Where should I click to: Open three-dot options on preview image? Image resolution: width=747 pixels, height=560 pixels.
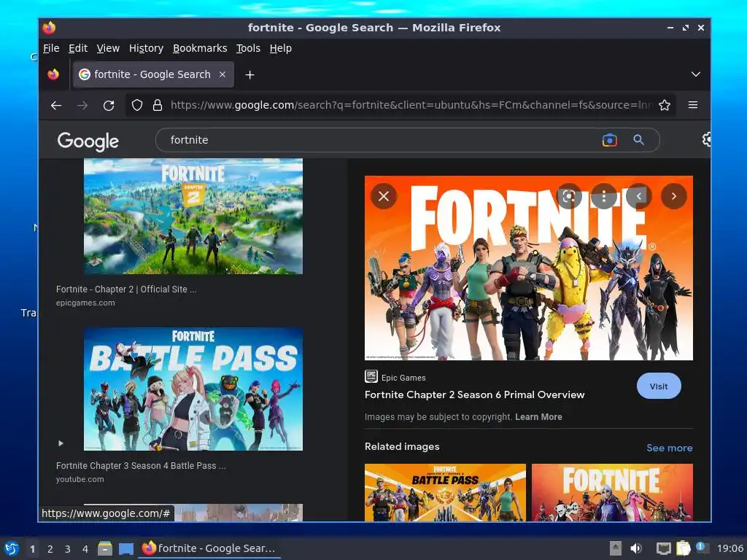(x=603, y=196)
